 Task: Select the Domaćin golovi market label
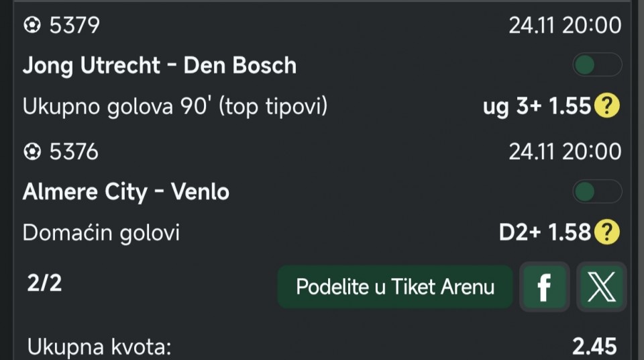101,232
